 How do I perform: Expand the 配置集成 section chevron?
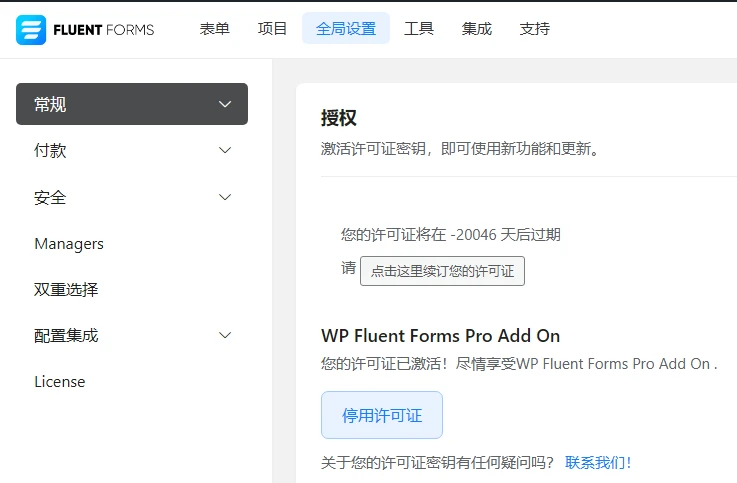coord(225,335)
